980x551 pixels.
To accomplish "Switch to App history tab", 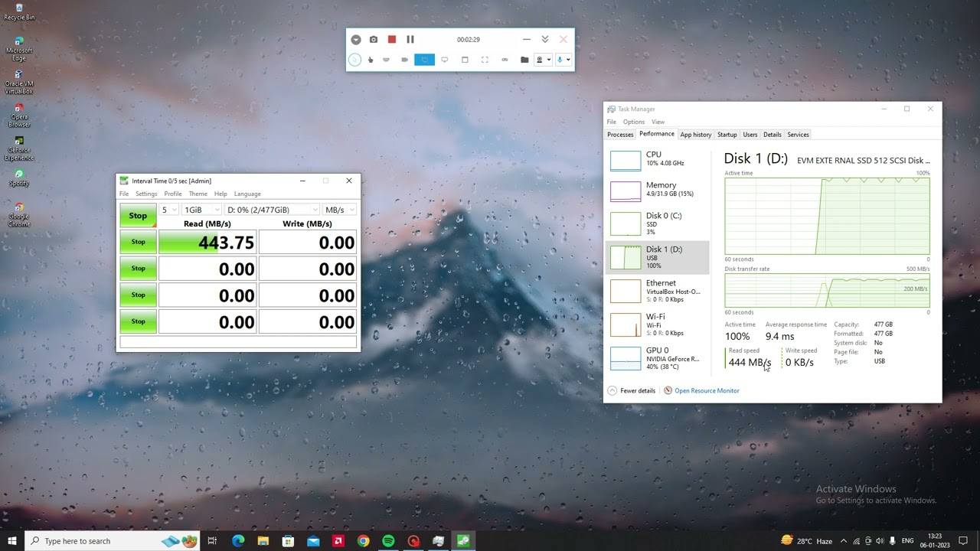I will pos(696,135).
